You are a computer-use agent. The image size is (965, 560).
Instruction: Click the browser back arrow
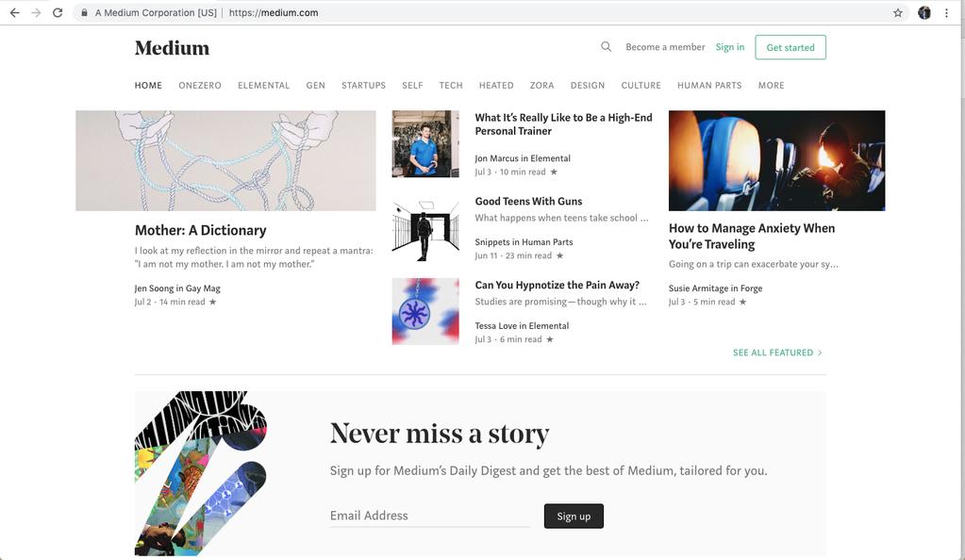15,12
